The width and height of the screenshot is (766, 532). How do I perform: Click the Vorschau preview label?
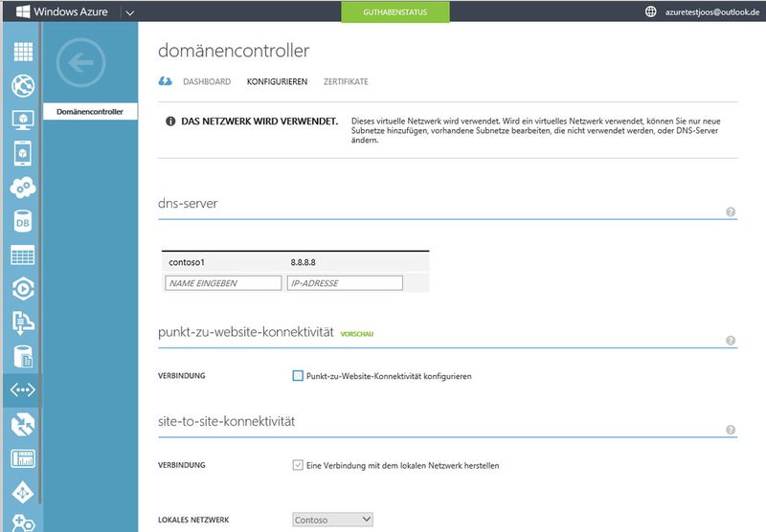[x=356, y=334]
